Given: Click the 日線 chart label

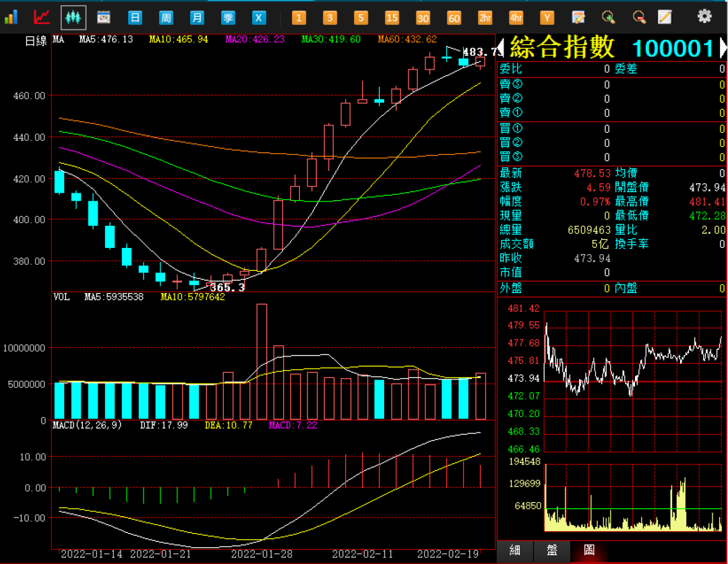Looking at the screenshot, I should point(36,41).
